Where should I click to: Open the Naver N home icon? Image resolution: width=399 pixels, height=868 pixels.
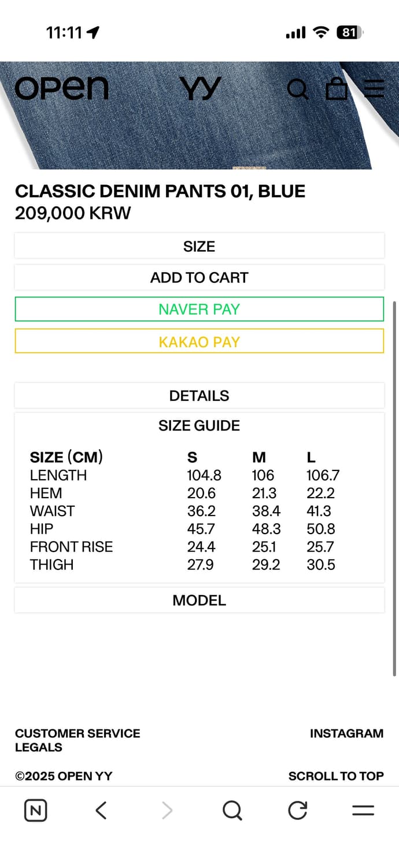[35, 811]
